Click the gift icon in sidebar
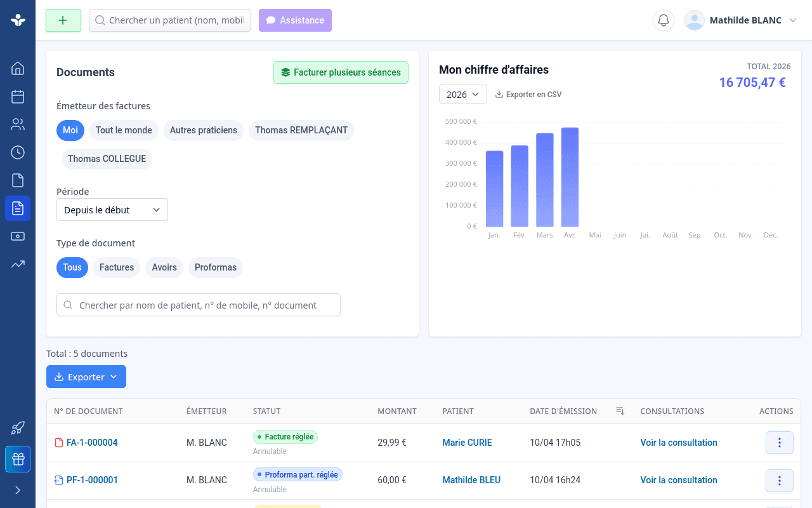812x508 pixels. coord(18,459)
